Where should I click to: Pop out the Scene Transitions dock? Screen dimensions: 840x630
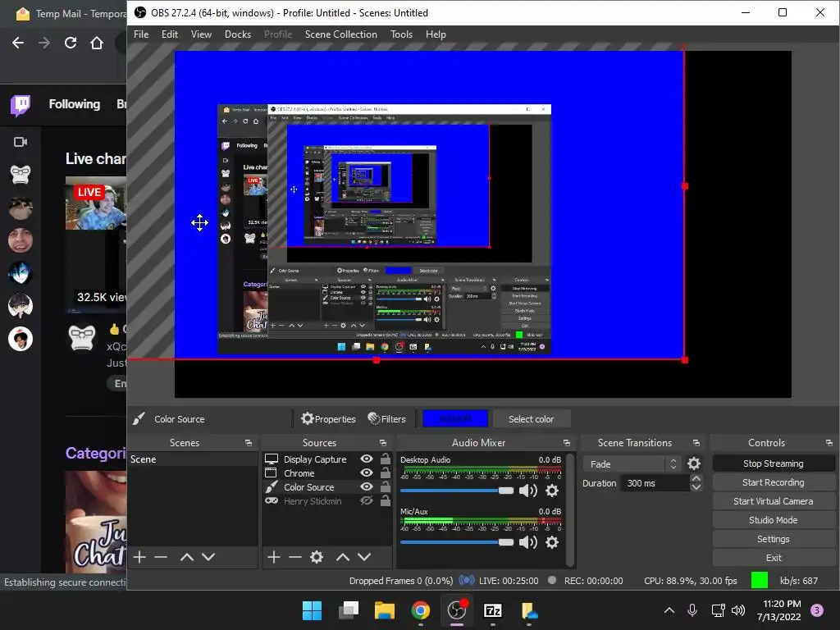click(x=696, y=443)
